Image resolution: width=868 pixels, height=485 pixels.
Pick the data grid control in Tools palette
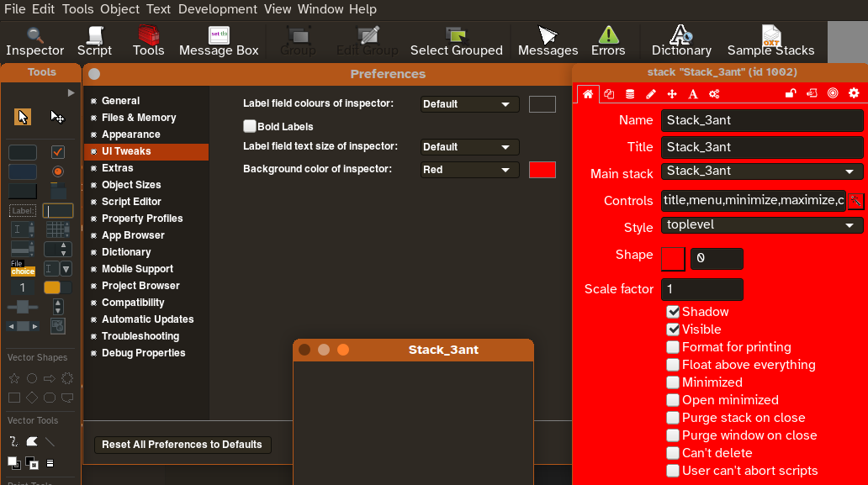[x=57, y=229]
